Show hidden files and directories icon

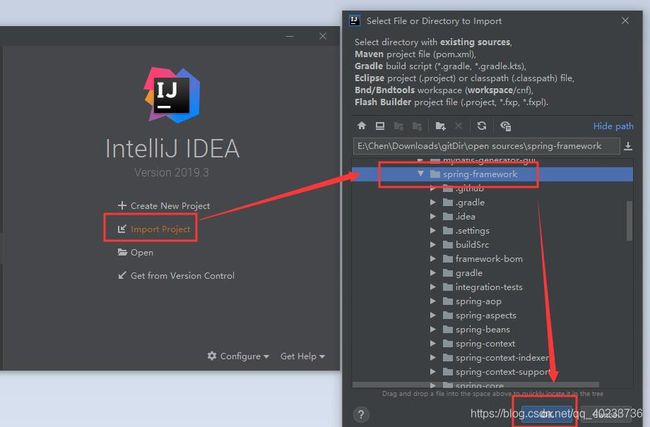click(x=505, y=126)
